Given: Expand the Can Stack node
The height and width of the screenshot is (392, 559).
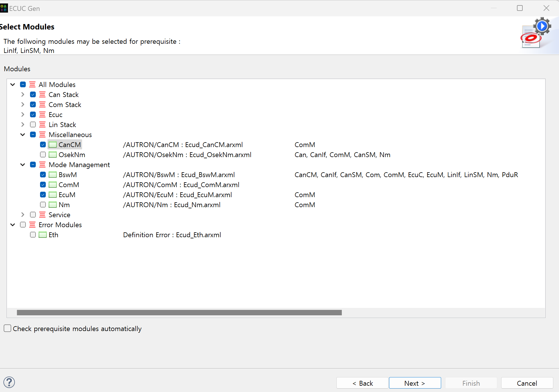Looking at the screenshot, I should pos(23,94).
